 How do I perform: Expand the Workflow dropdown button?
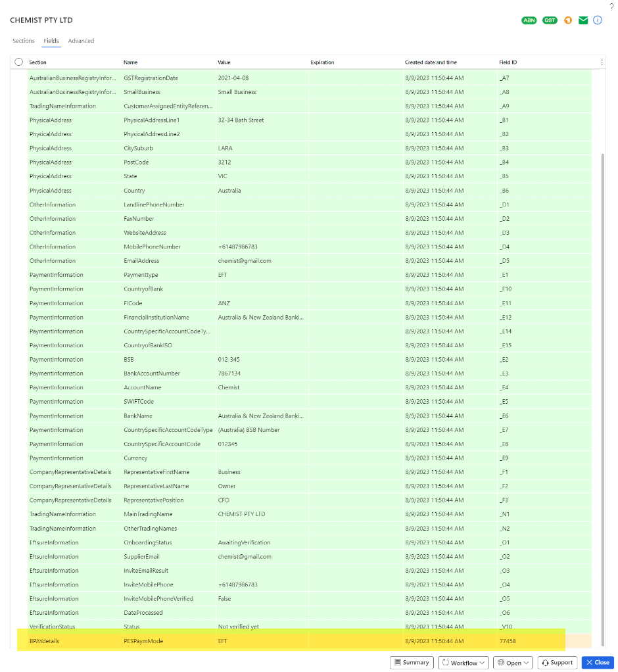(x=463, y=663)
